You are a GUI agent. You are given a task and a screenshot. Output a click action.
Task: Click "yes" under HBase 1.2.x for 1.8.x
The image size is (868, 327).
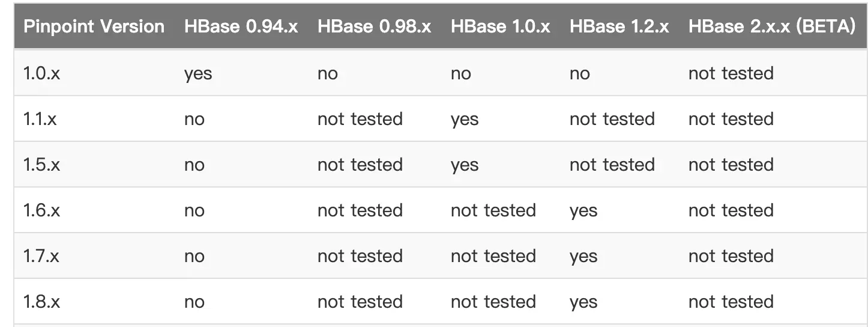(x=583, y=302)
